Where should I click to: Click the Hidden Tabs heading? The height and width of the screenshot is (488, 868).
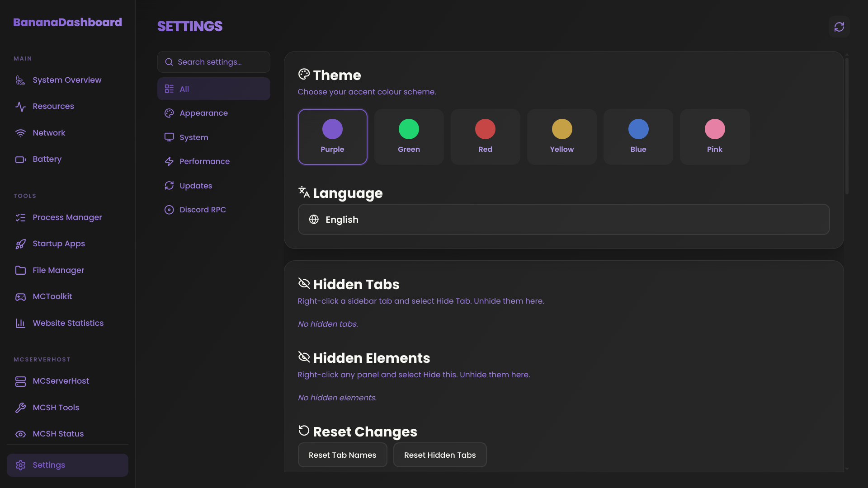(356, 285)
